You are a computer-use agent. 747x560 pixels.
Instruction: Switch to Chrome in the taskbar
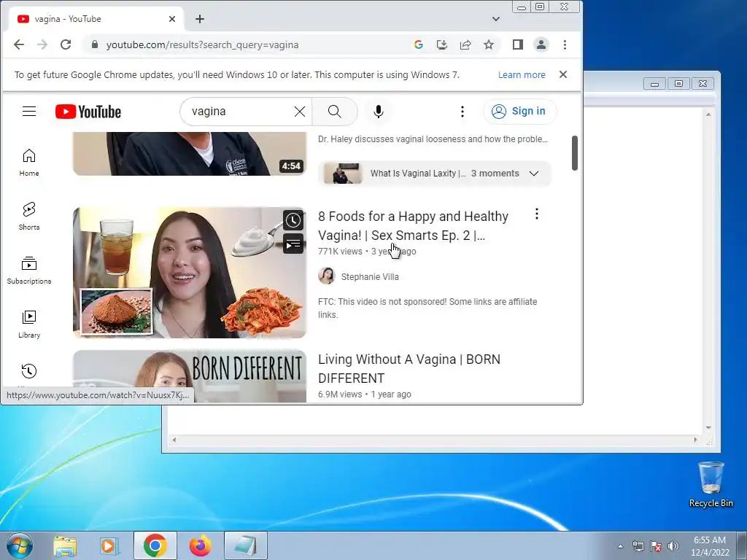(155, 545)
